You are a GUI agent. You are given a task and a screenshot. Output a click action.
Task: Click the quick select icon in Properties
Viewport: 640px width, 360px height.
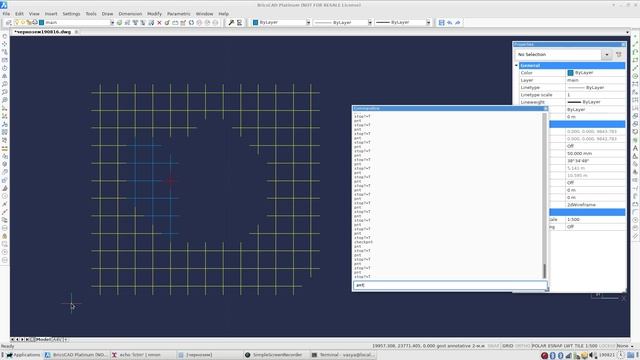click(x=619, y=54)
